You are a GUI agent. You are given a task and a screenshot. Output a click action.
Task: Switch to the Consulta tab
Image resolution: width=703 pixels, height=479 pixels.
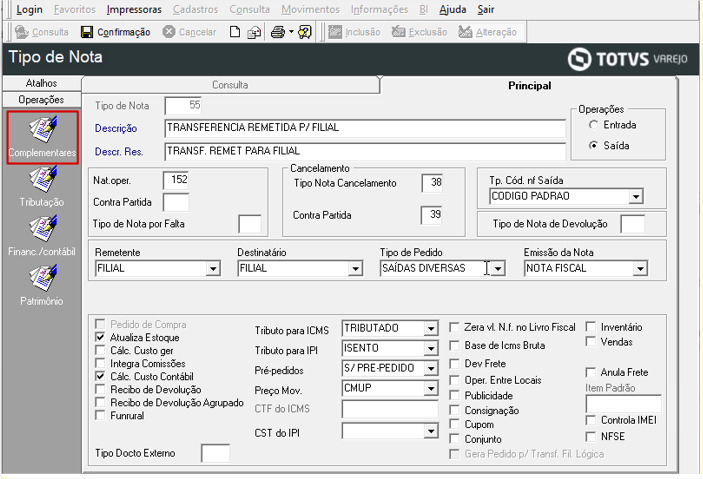[230, 85]
